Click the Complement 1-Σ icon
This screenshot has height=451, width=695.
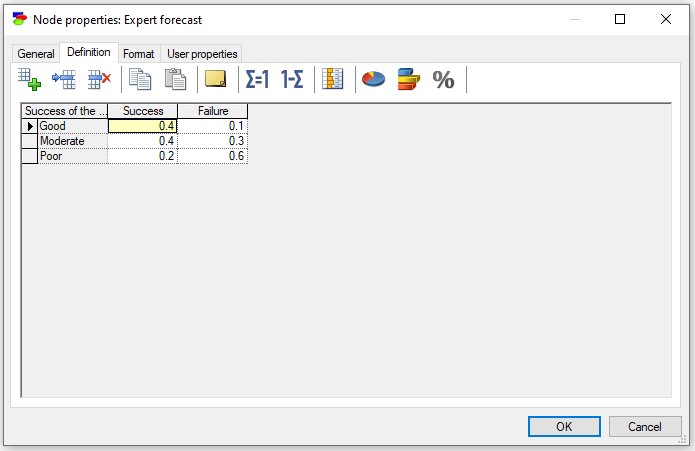(292, 80)
